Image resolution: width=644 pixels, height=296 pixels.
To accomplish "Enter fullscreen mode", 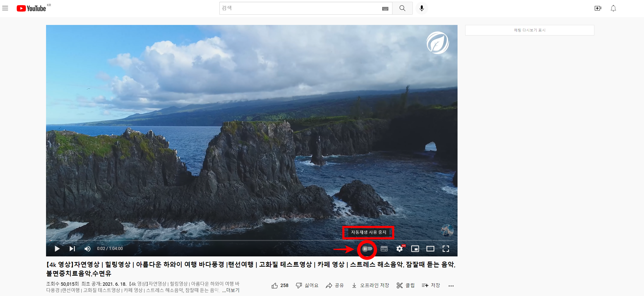I will (x=446, y=249).
